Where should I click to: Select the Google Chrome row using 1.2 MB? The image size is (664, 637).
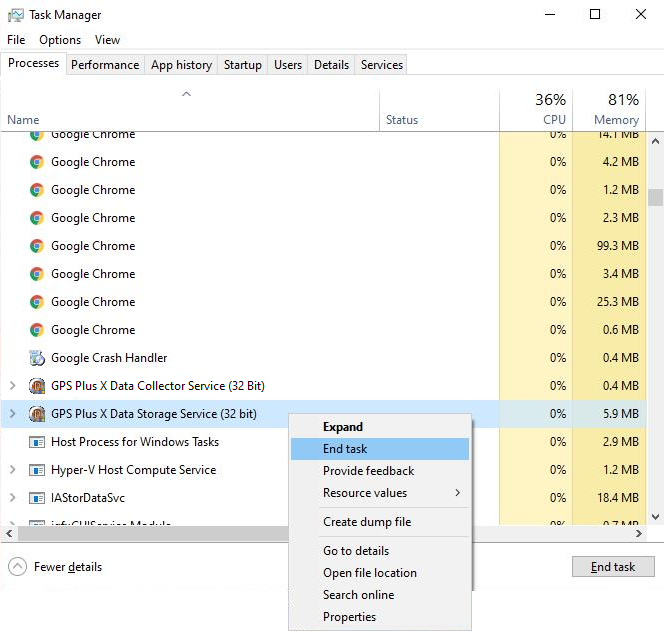324,190
